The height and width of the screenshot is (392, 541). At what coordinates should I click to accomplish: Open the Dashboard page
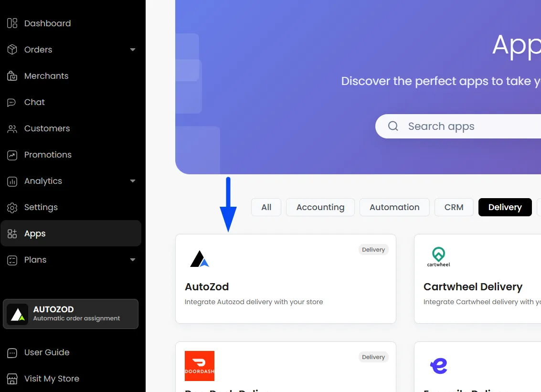48,23
